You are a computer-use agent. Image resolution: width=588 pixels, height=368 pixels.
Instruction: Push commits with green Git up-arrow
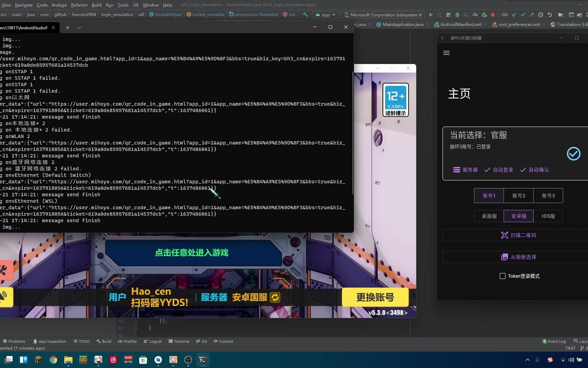point(532,15)
